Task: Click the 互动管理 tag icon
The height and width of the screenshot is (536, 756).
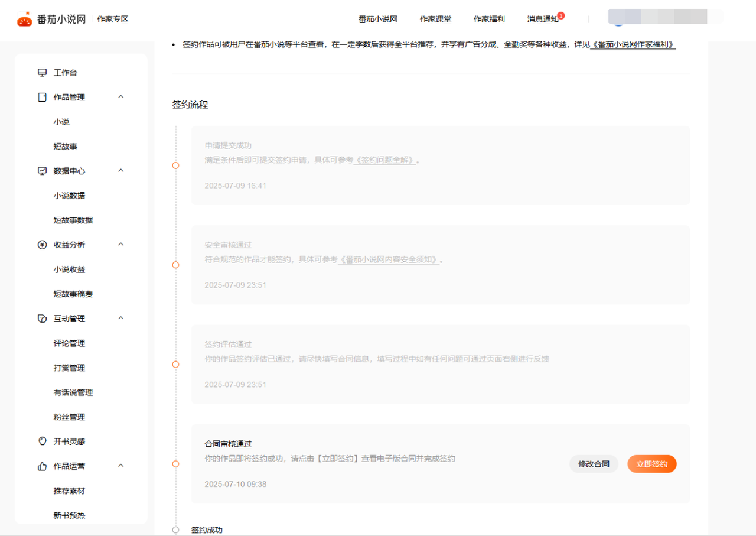Action: pyautogui.click(x=42, y=319)
